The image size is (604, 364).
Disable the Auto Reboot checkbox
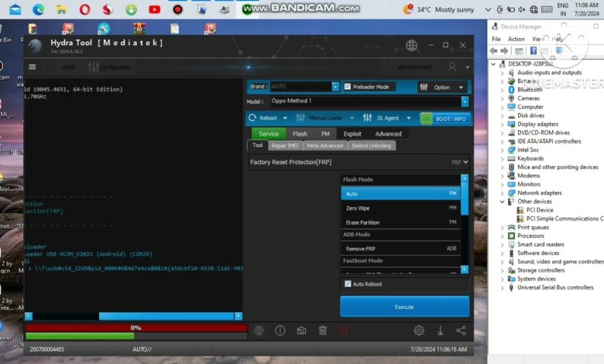click(348, 284)
